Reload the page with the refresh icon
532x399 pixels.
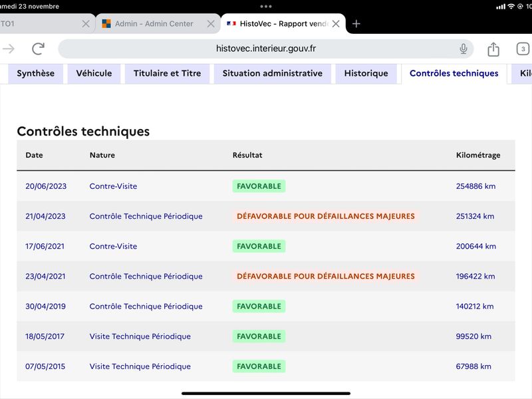(x=39, y=49)
